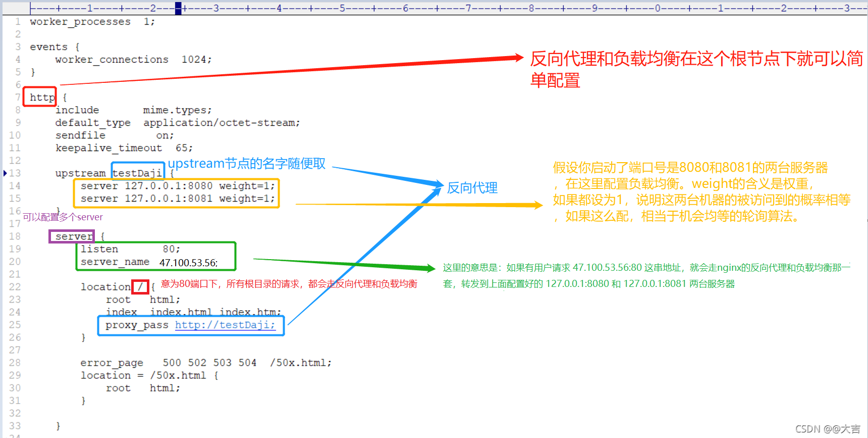868x438 pixels.
Task: Click 'location' on line 22
Action: [105, 287]
